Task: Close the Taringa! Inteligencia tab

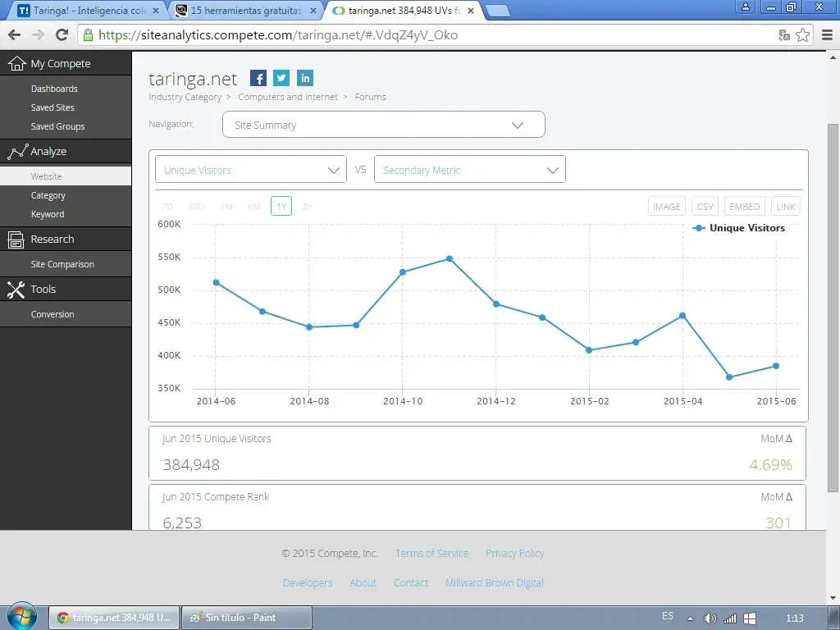Action: [156, 10]
